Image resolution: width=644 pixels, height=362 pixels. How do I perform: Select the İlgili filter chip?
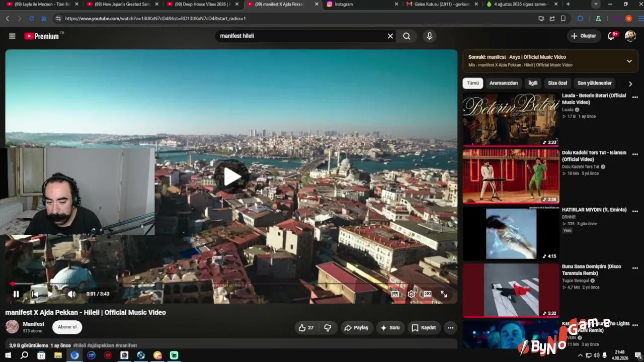click(533, 83)
